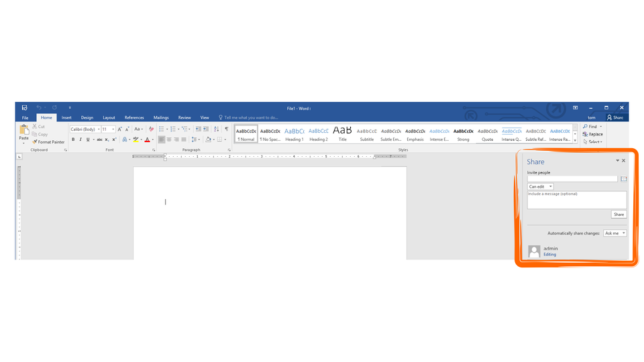
Task: Click the Save icon in the title bar
Action: (x=24, y=107)
